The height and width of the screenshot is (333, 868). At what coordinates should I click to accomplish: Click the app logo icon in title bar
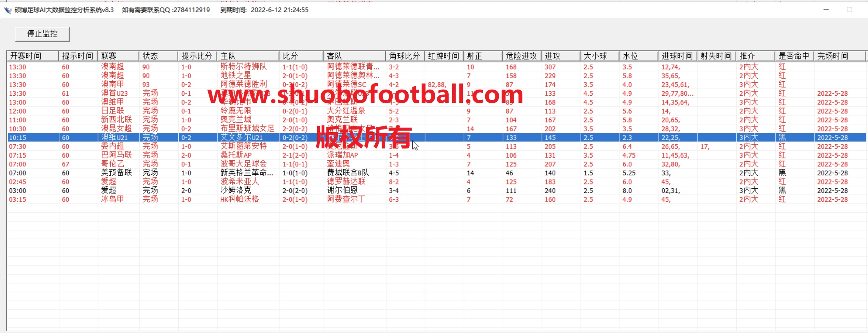click(8, 10)
